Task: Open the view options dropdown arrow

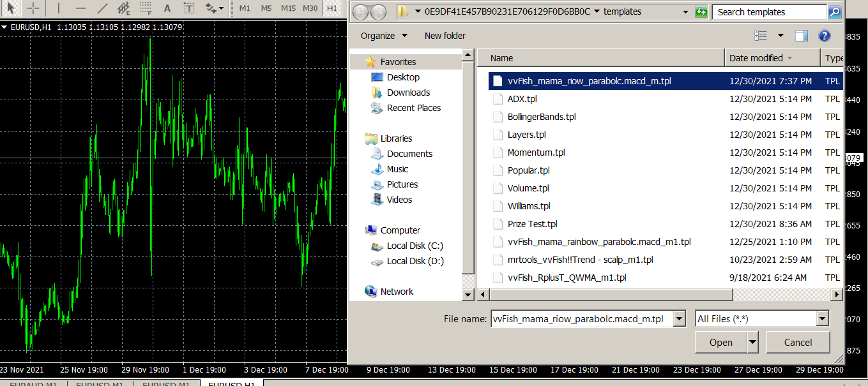Action: (780, 36)
